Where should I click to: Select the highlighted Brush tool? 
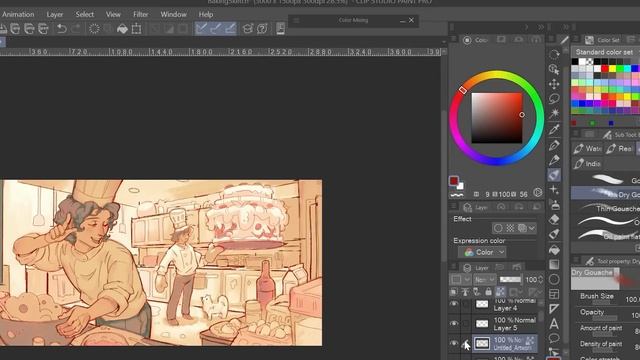[x=554, y=175]
